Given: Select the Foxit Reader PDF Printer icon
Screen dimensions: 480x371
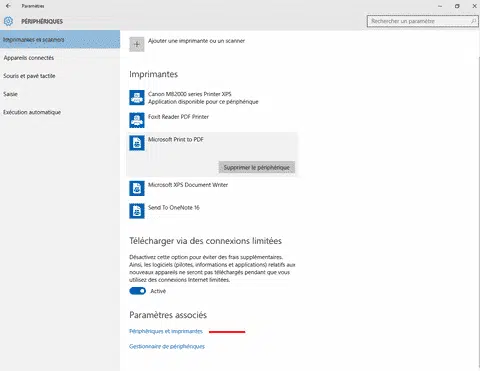Looking at the screenshot, I should pyautogui.click(x=137, y=120).
